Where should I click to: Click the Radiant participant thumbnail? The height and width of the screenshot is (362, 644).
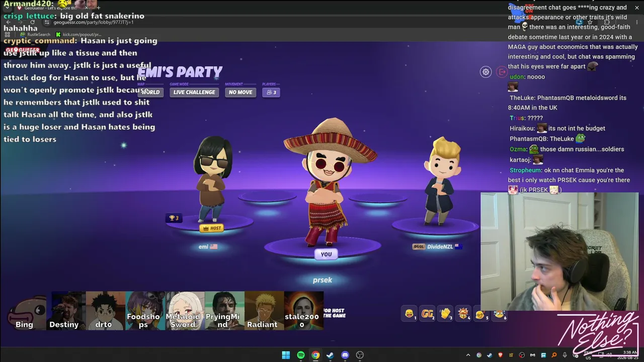(264, 311)
